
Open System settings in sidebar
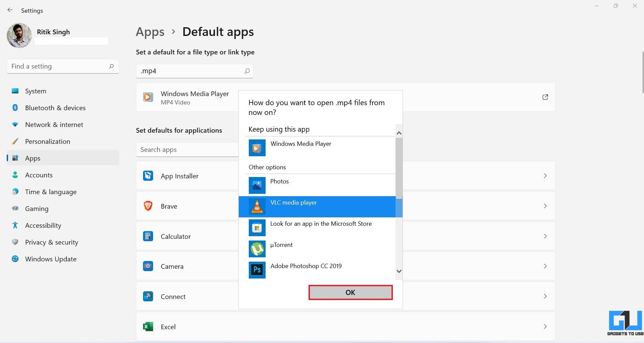click(x=63, y=91)
